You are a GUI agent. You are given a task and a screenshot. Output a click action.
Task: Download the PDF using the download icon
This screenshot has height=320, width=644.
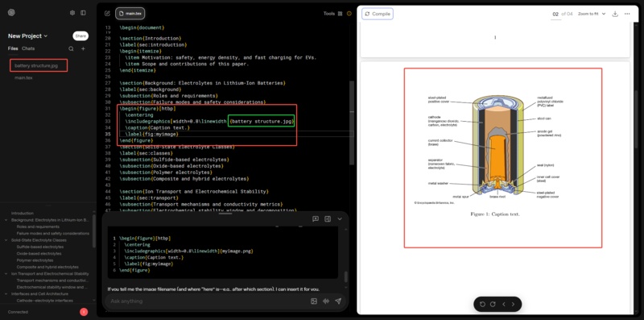[x=615, y=14]
